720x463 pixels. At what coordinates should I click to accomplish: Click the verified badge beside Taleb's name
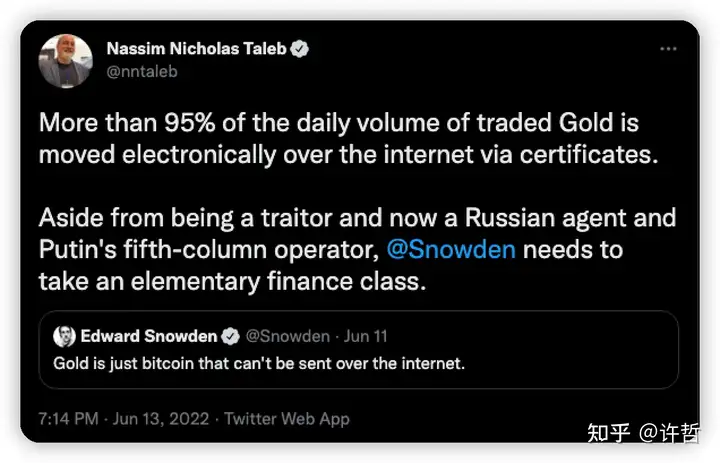tap(298, 49)
